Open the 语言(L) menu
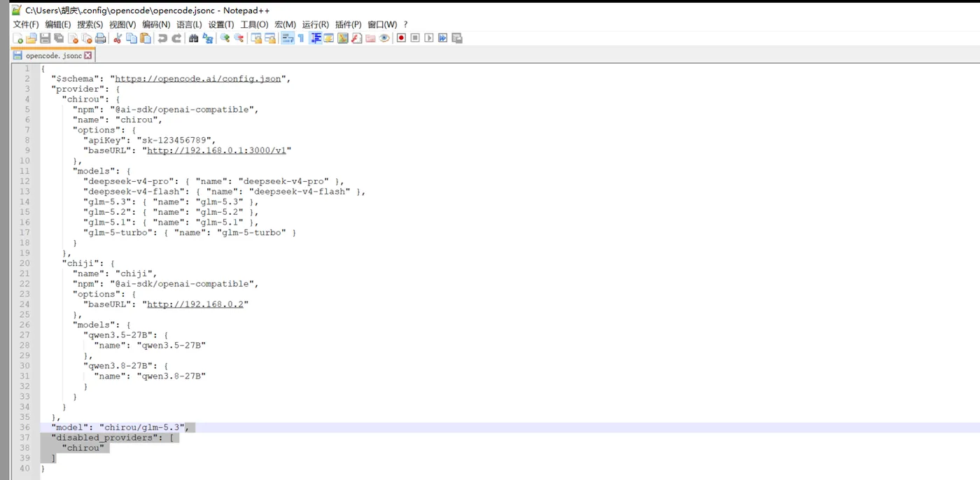Screen dimensions: 980x480 (x=189, y=24)
